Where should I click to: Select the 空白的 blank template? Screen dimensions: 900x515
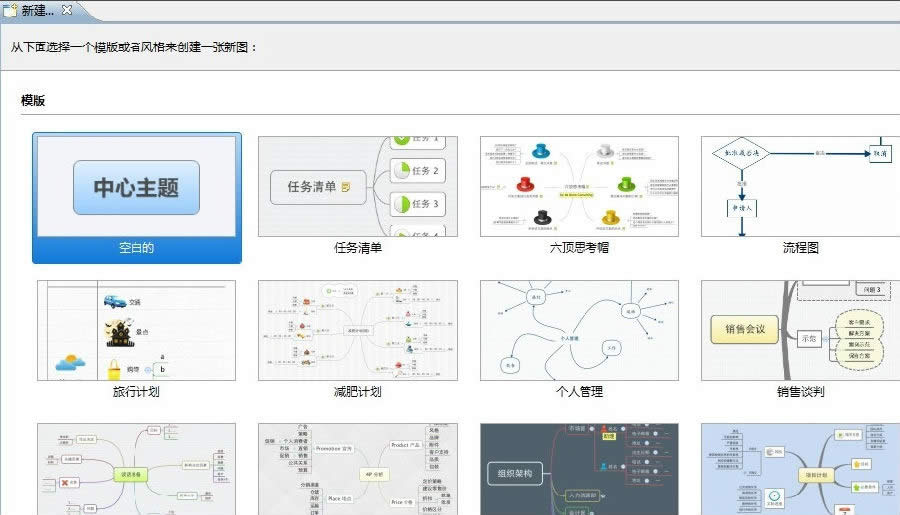coord(137,198)
